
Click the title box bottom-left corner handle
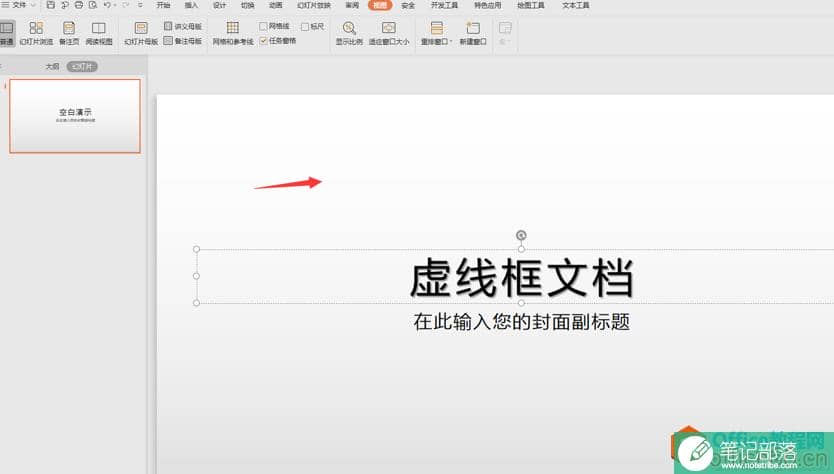click(197, 303)
